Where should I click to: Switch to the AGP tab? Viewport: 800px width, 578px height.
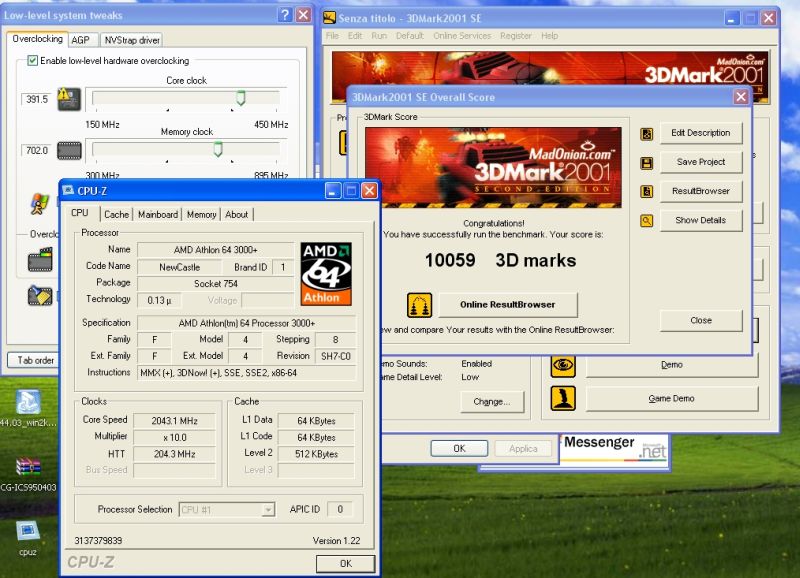pos(80,40)
